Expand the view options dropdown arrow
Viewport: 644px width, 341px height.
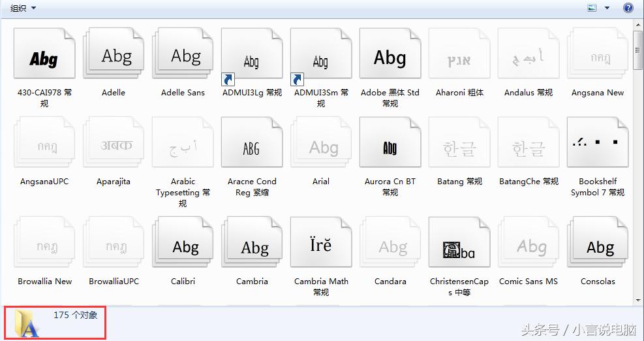607,8
